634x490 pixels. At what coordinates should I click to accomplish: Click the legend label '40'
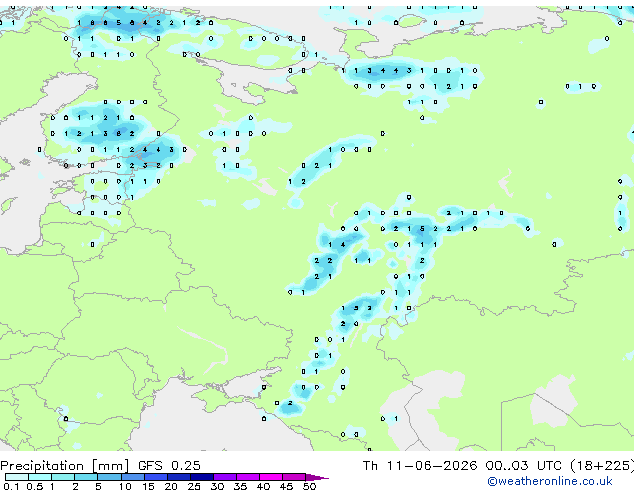pyautogui.click(x=264, y=486)
